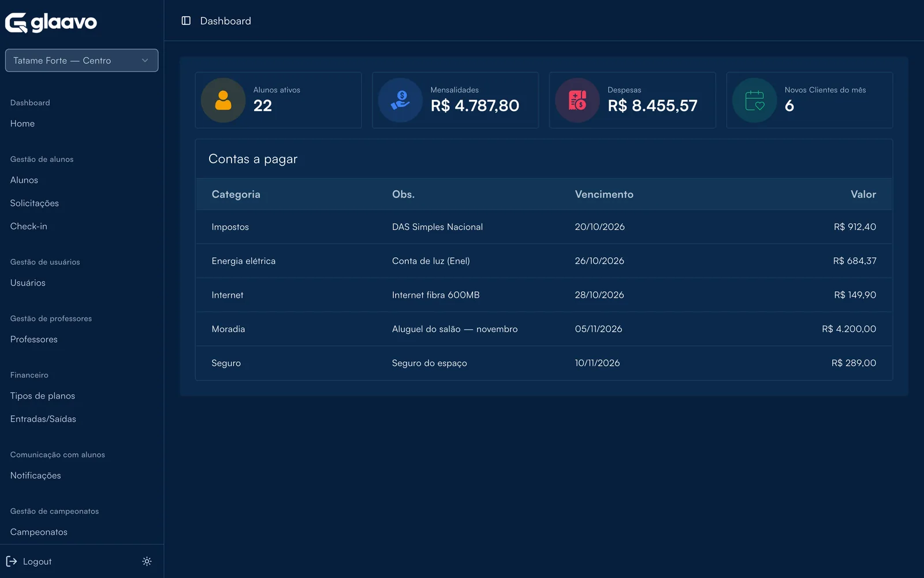Click the glaavo logo
Viewport: 924px width, 578px height.
[51, 23]
